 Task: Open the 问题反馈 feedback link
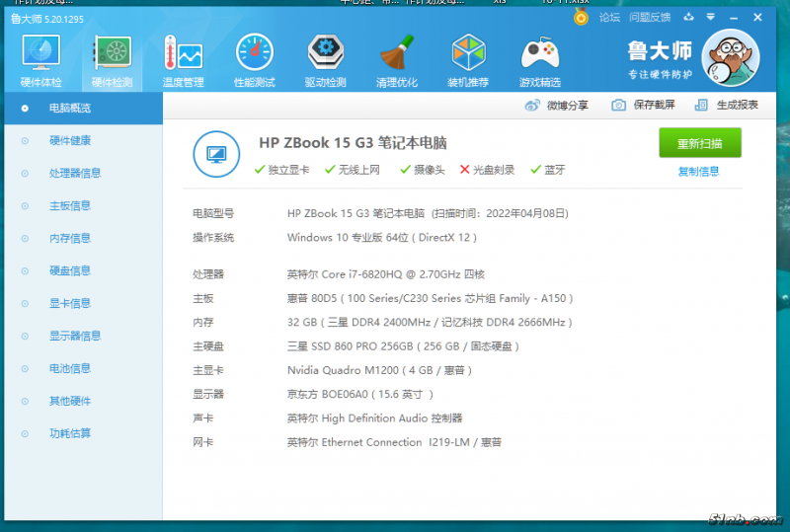point(649,17)
